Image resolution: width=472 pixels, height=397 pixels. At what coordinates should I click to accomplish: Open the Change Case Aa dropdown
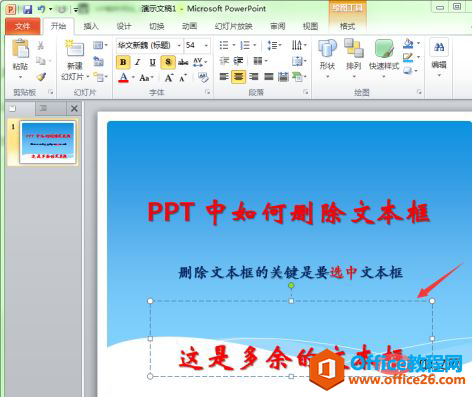click(146, 78)
